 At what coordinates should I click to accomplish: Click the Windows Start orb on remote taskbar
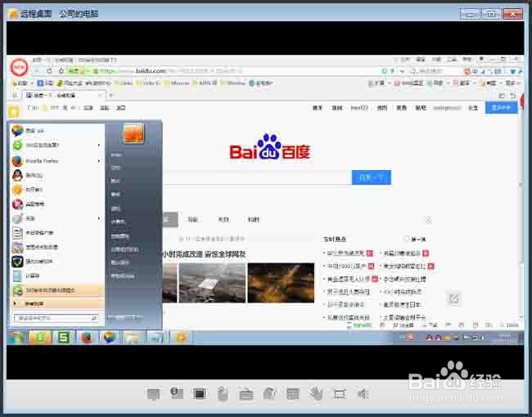pyautogui.click(x=17, y=338)
